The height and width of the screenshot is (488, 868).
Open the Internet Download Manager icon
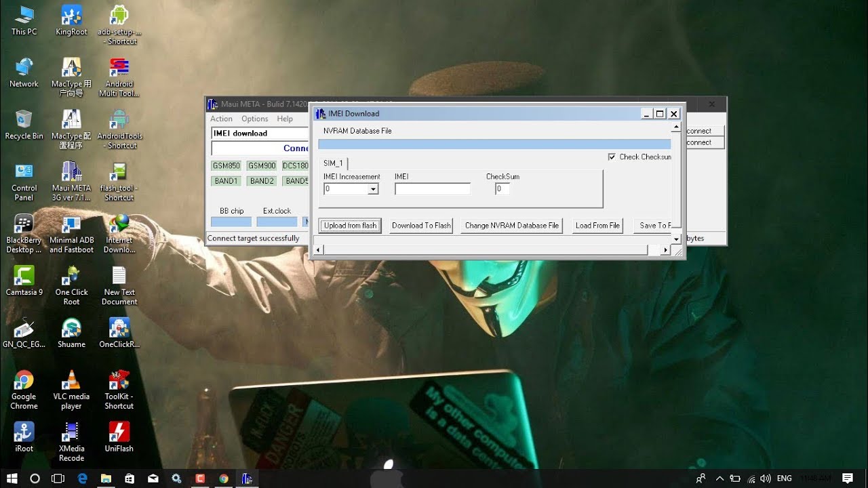point(119,234)
